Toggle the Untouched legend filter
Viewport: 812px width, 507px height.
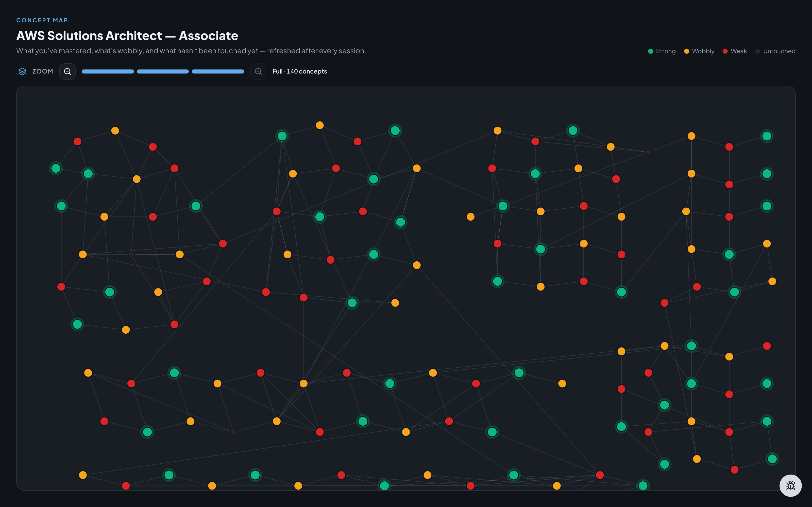(x=775, y=51)
